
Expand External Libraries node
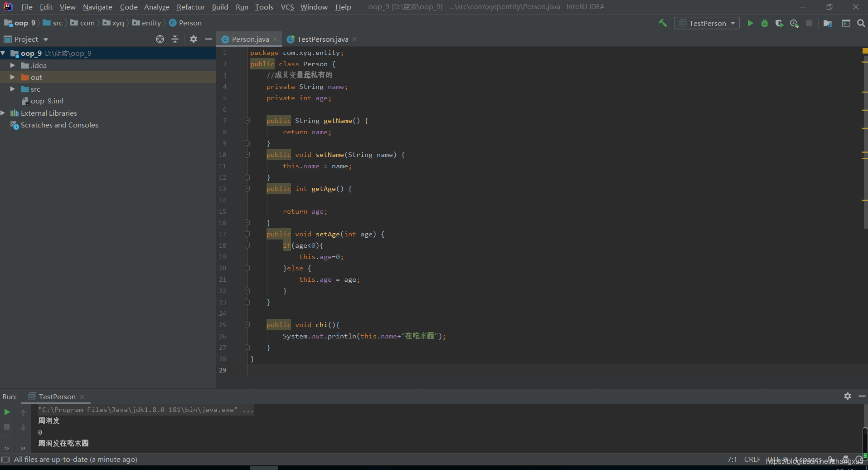[x=3, y=113]
